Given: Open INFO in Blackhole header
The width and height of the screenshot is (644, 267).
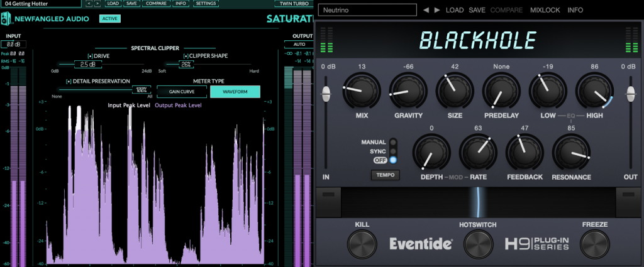Looking at the screenshot, I should click(575, 10).
